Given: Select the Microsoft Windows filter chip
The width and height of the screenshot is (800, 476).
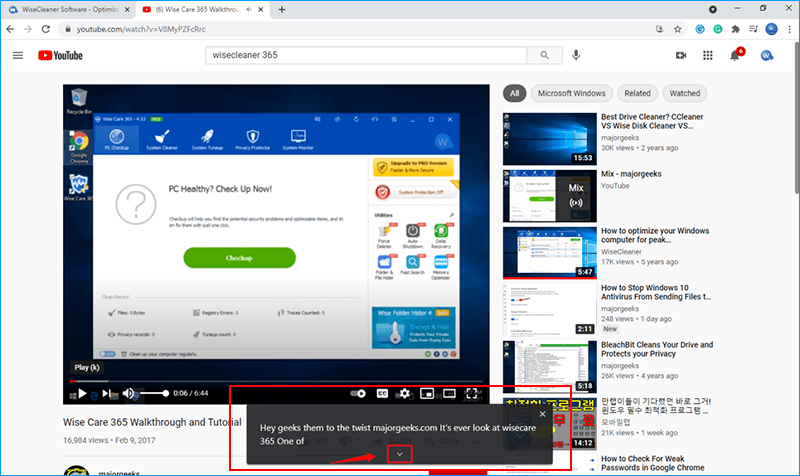Looking at the screenshot, I should [x=571, y=93].
